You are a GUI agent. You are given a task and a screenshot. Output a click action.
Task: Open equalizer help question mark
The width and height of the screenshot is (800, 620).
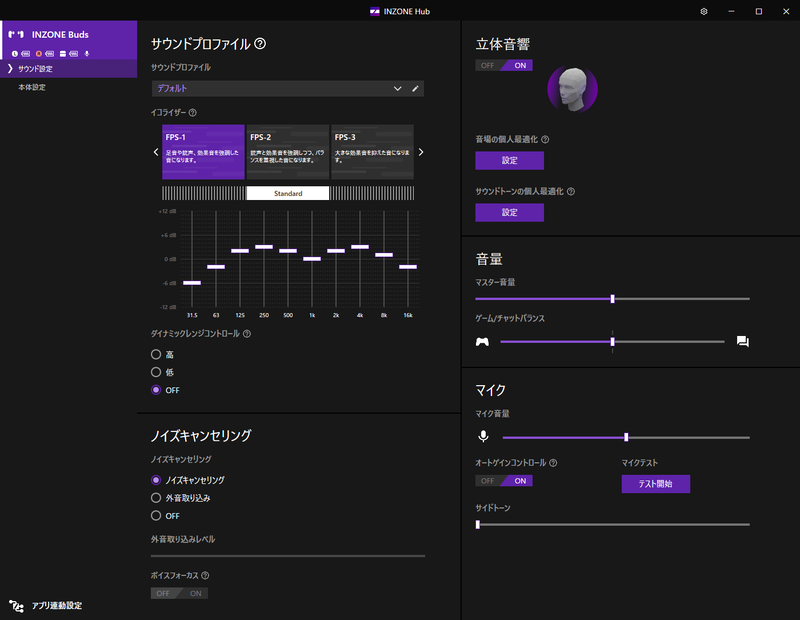(x=192, y=113)
